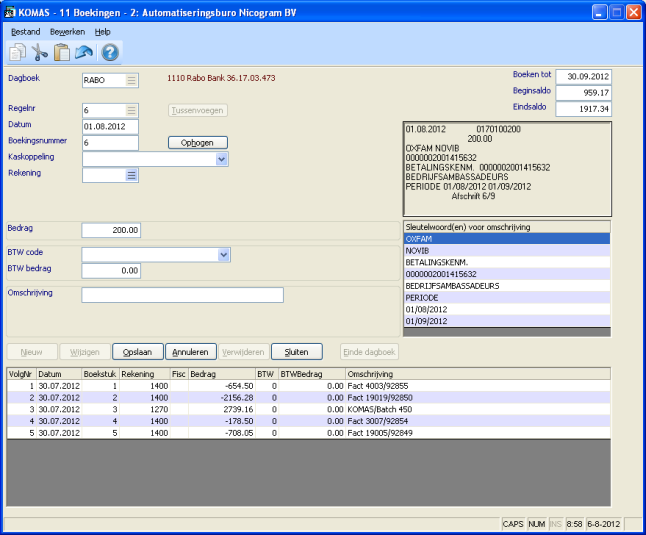Focus the Boekingsnummer input field

pos(110,143)
